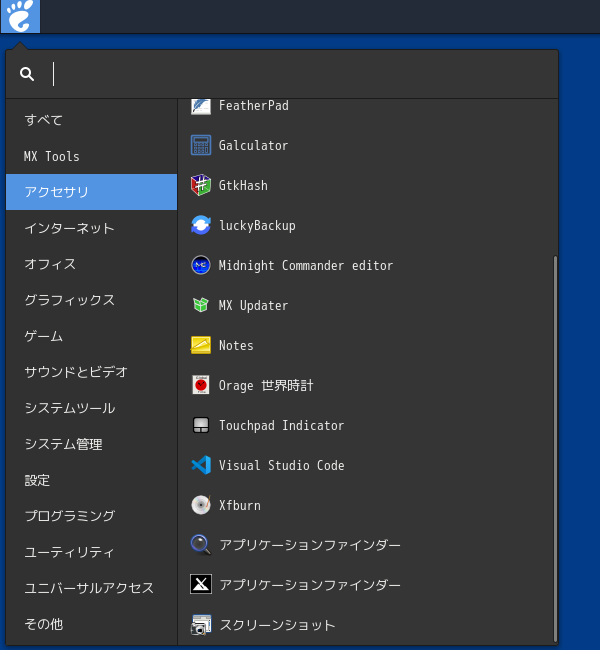This screenshot has height=650, width=600.
Task: Open the FeatherPad icon
Action: 201,106
